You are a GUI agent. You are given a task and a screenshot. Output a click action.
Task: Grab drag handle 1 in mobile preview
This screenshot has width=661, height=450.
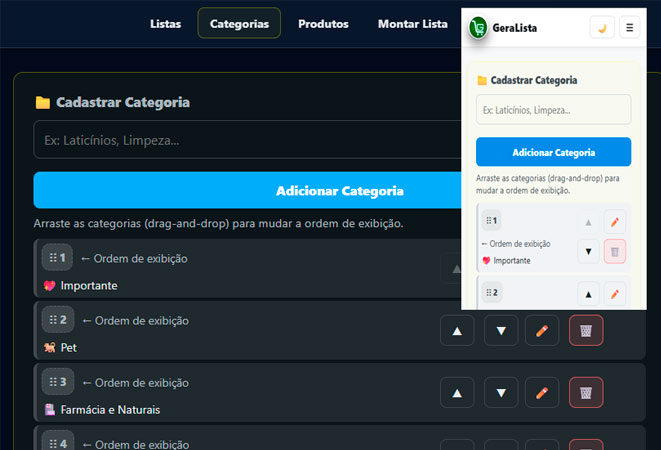[492, 220]
